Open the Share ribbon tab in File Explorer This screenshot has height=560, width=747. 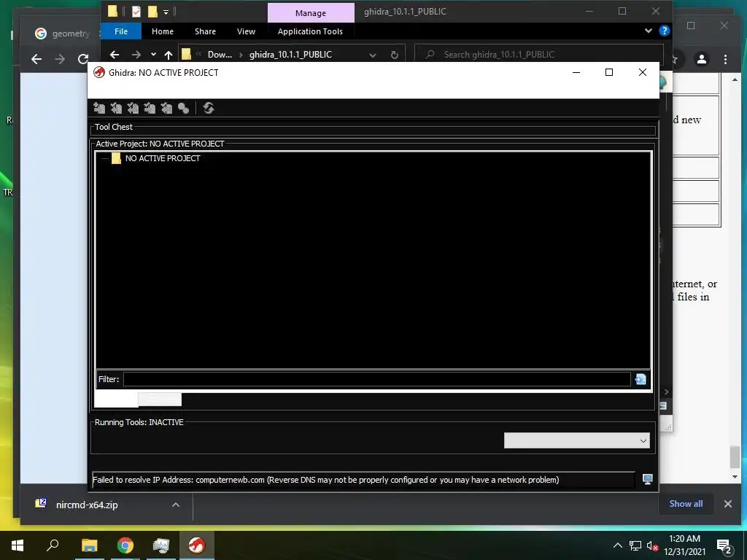click(x=205, y=31)
